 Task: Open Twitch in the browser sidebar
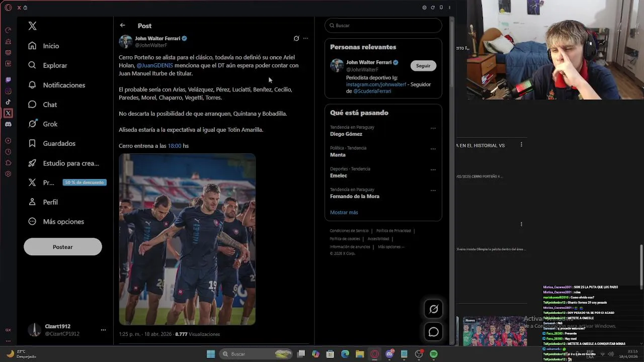click(8, 80)
